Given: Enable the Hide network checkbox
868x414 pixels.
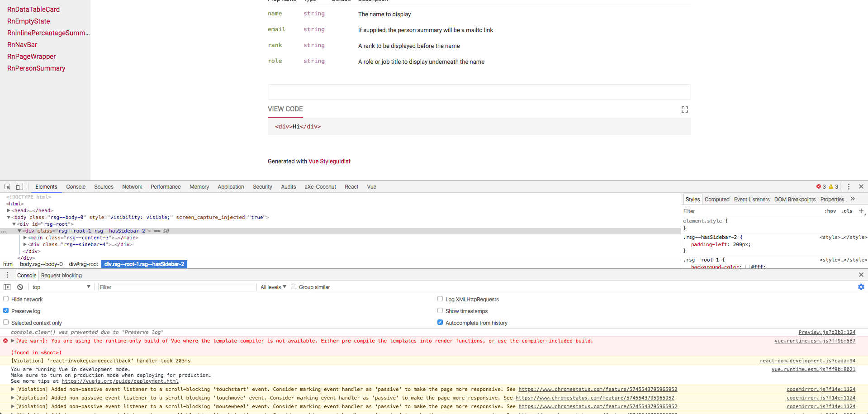Looking at the screenshot, I should [x=6, y=298].
